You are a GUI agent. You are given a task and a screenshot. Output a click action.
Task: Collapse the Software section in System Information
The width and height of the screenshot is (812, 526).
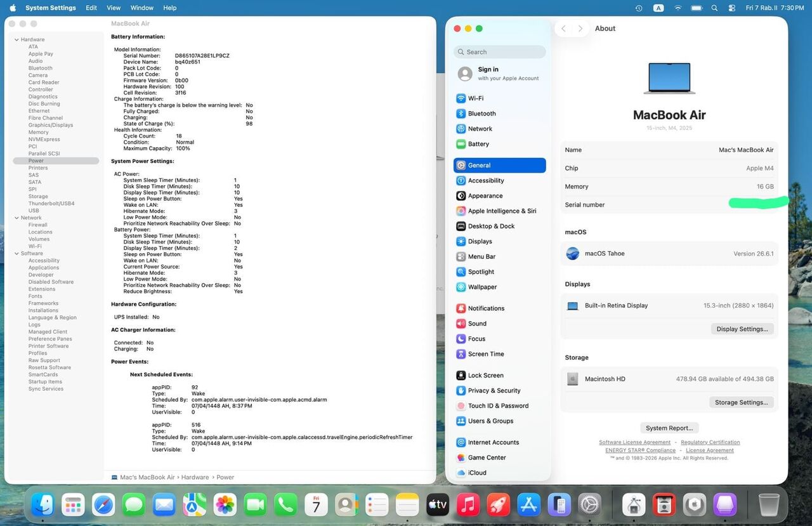(16, 253)
